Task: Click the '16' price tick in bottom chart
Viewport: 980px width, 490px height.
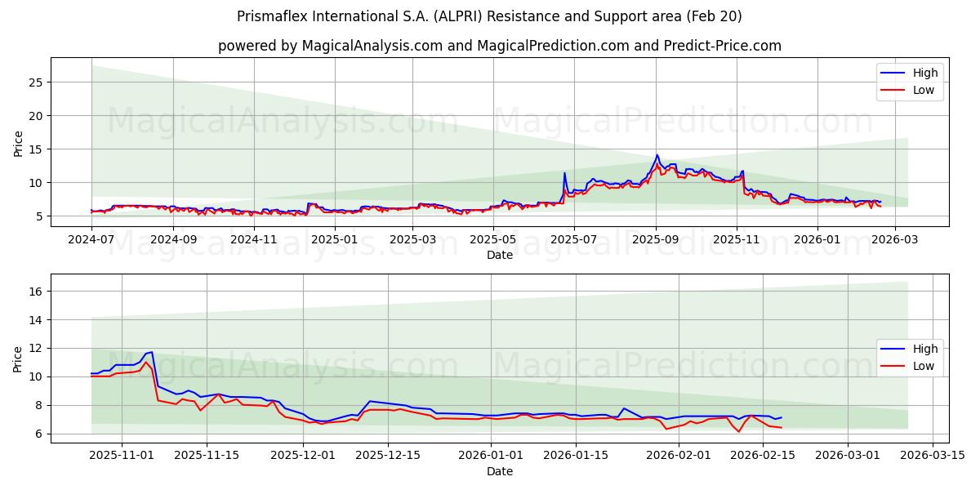Action: click(36, 292)
